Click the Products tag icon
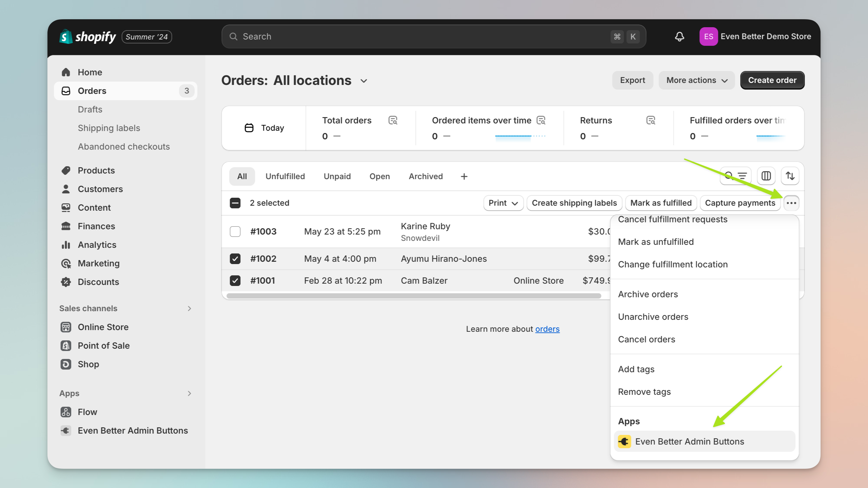The image size is (868, 488). click(66, 171)
